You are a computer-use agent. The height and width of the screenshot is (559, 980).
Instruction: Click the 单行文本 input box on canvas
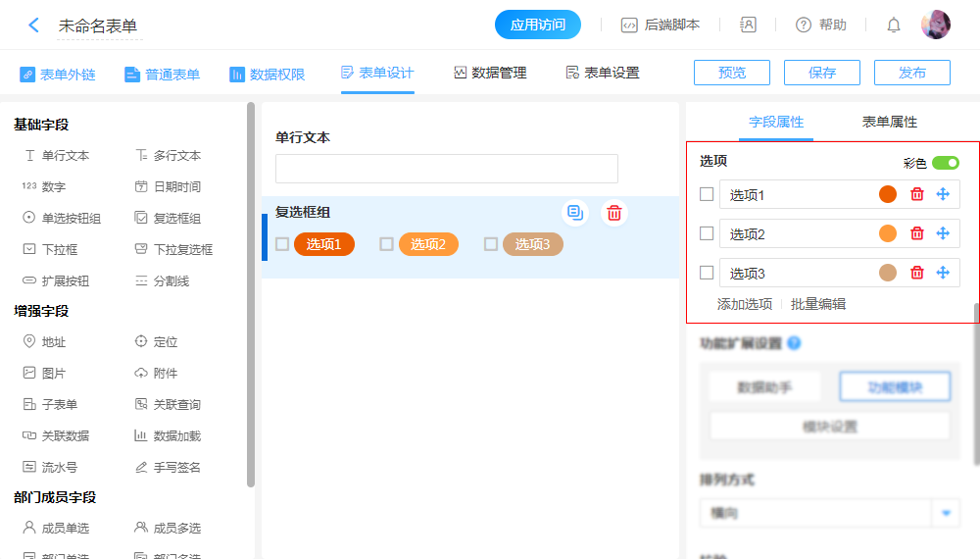tap(446, 169)
